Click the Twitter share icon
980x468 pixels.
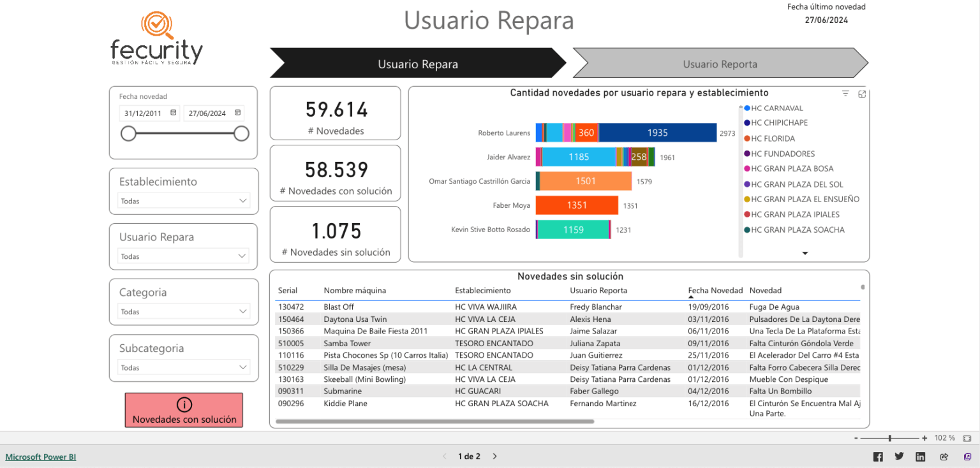[899, 457]
